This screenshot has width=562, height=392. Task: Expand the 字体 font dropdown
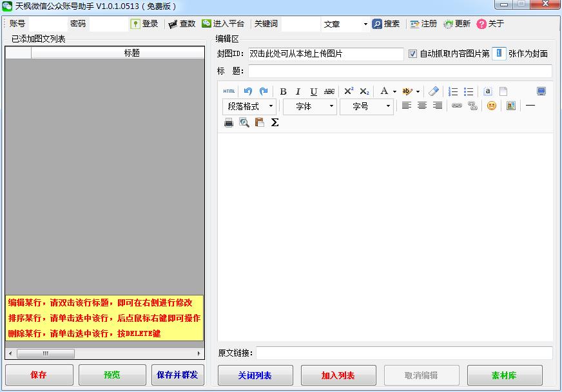[310, 106]
